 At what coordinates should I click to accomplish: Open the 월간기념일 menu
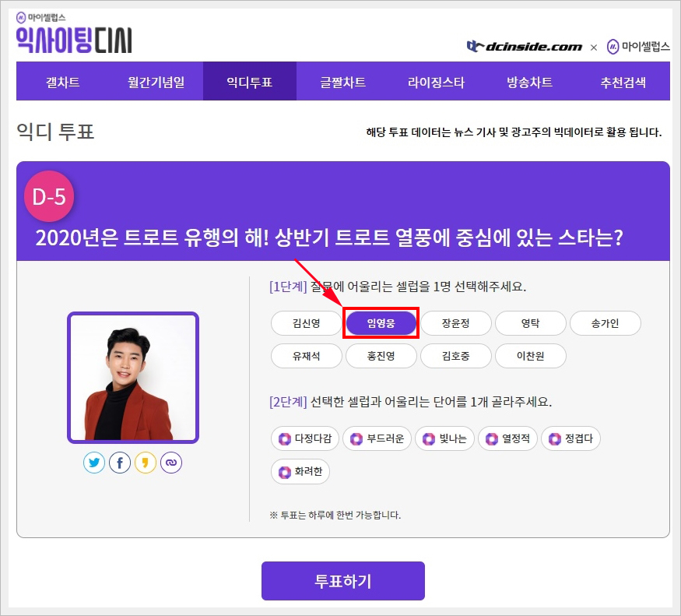coord(156,82)
